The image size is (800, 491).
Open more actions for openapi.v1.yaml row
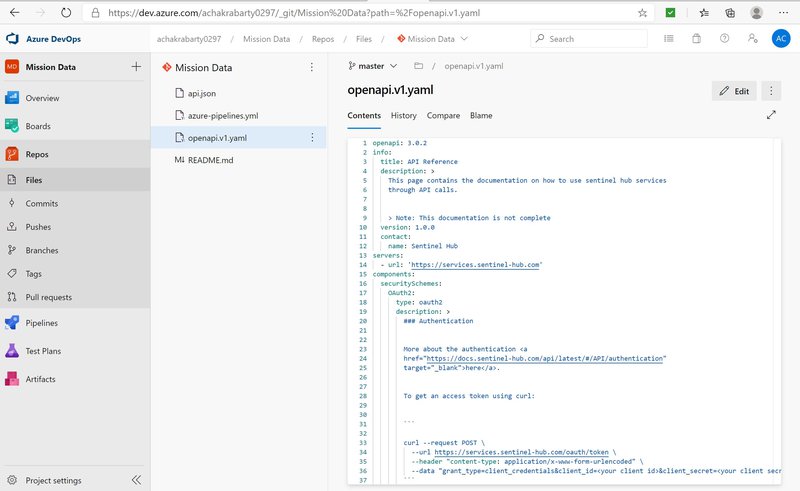312,138
